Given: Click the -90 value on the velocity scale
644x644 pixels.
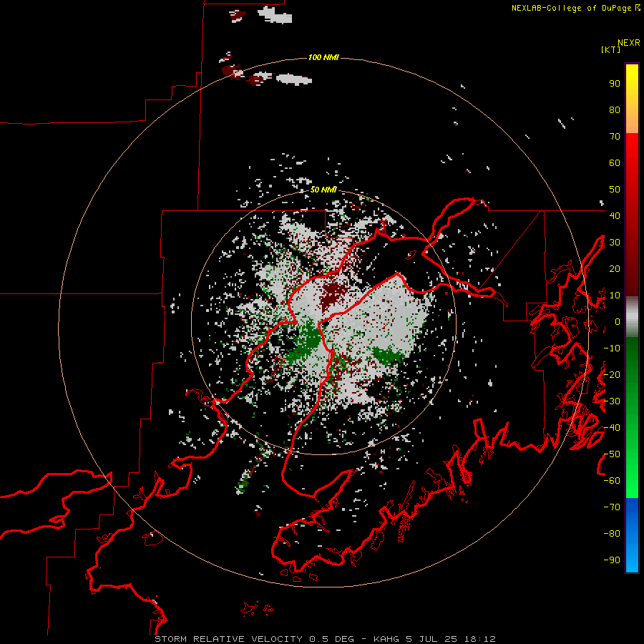Looking at the screenshot, I should 612,560.
